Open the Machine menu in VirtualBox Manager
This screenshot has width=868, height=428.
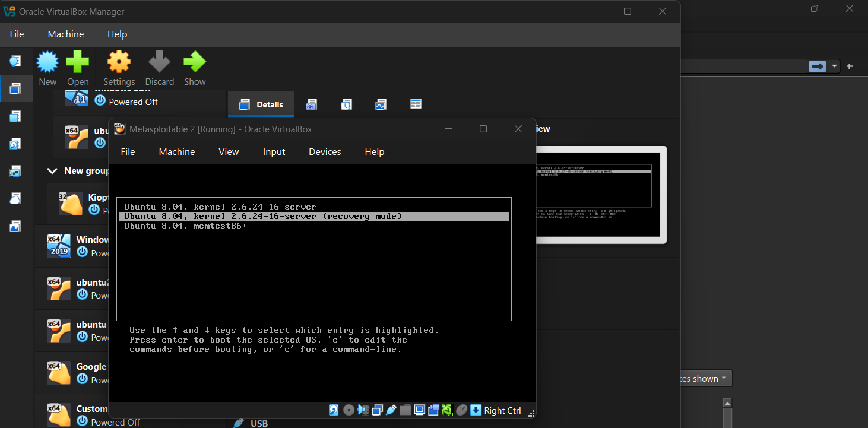click(66, 34)
